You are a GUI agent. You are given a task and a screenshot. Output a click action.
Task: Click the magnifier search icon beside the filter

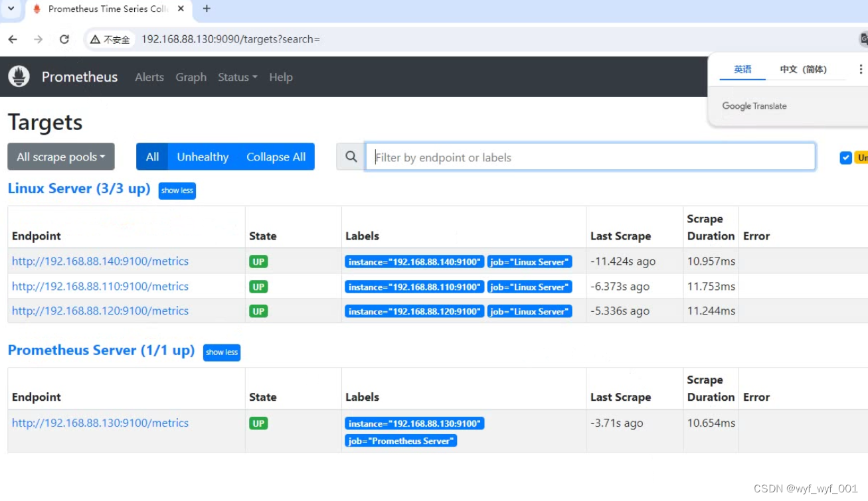pos(351,157)
